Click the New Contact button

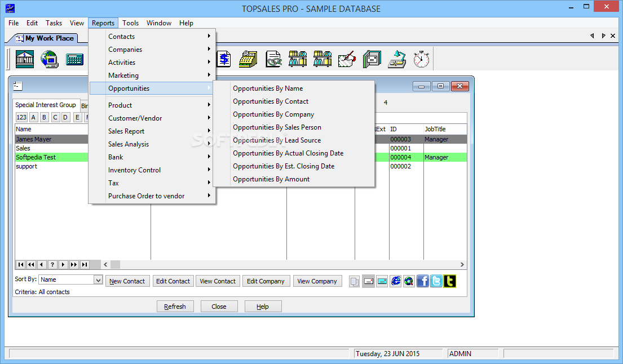[x=127, y=281]
